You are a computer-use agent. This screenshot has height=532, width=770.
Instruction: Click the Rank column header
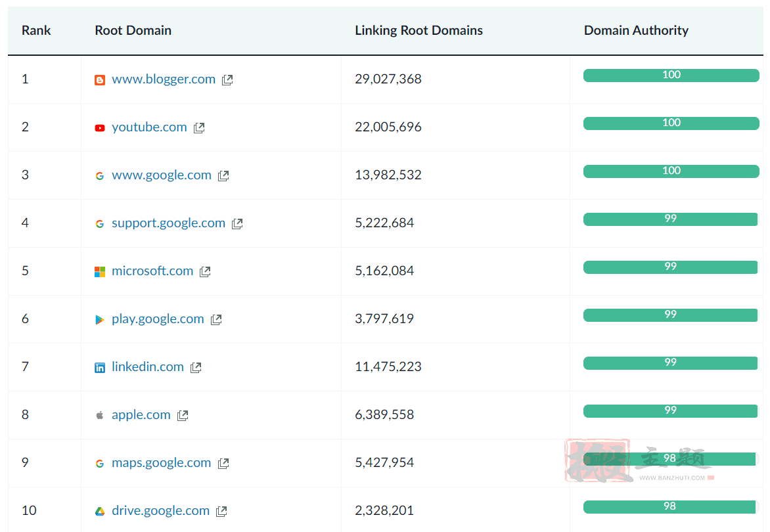(36, 30)
